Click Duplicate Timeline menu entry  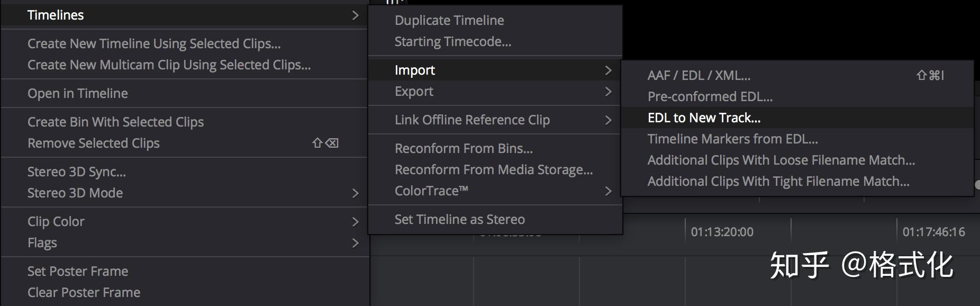pos(449,21)
